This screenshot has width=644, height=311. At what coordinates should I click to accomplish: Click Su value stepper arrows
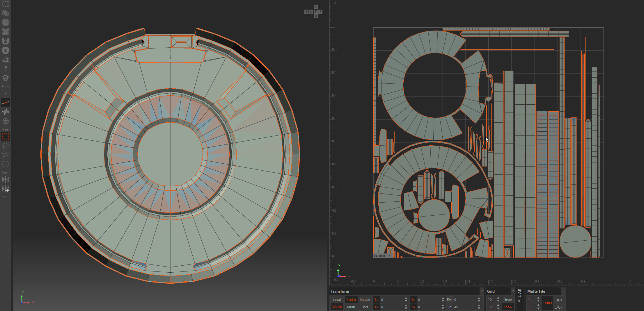pos(443,299)
